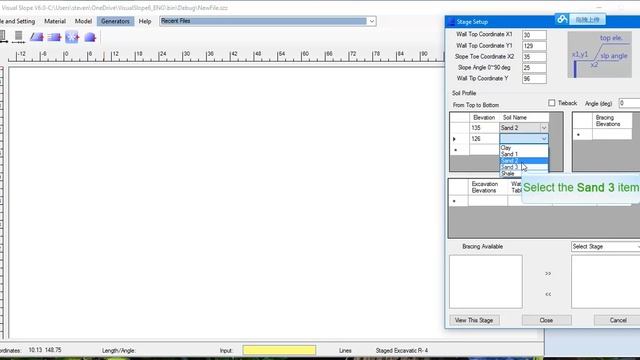Open the Material menu
The width and height of the screenshot is (640, 360).
click(x=55, y=21)
